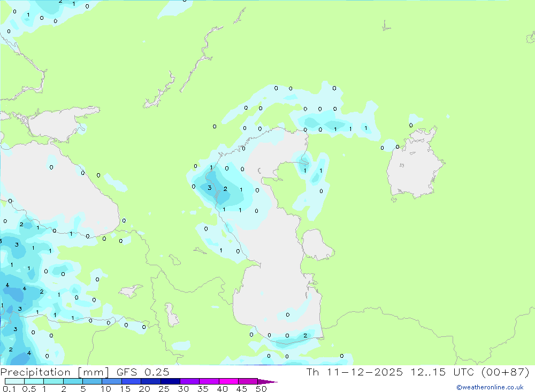Click the legend value label '35'
Screen dimensions: 535x392
tap(203, 389)
